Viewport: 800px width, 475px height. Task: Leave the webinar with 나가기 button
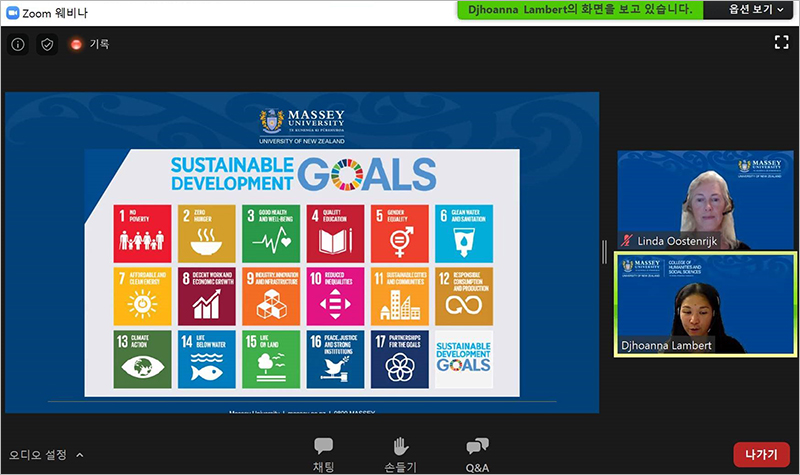(x=761, y=454)
